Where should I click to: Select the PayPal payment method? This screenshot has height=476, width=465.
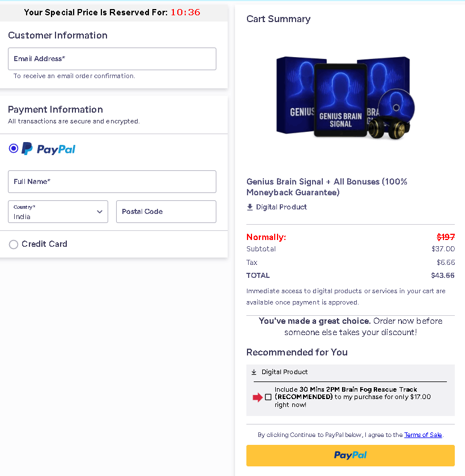pos(13,148)
